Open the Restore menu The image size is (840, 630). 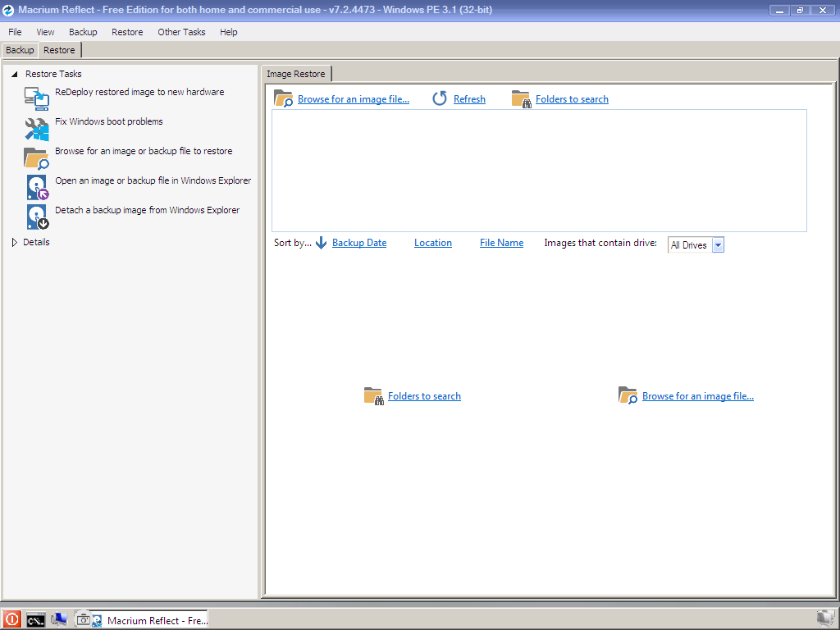(x=127, y=32)
